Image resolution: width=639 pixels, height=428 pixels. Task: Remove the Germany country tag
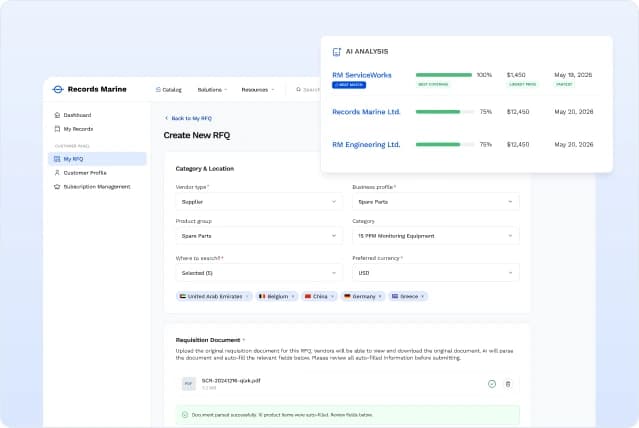point(380,296)
